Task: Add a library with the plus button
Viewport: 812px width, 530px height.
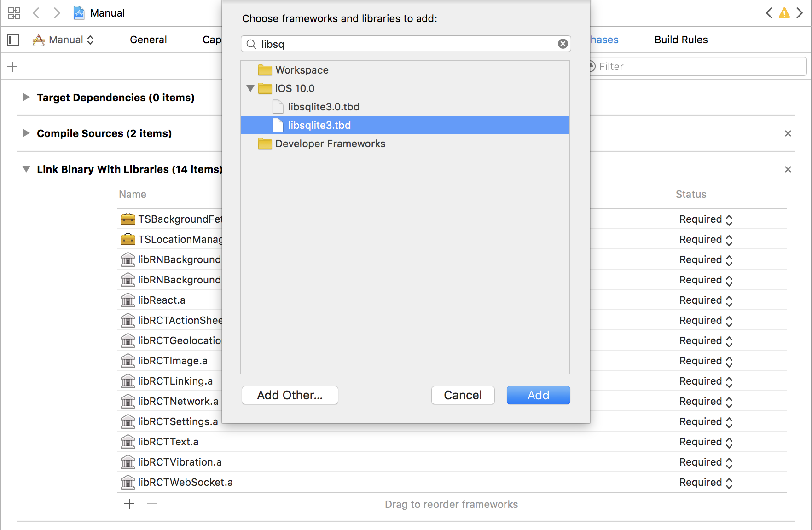Action: tap(129, 504)
